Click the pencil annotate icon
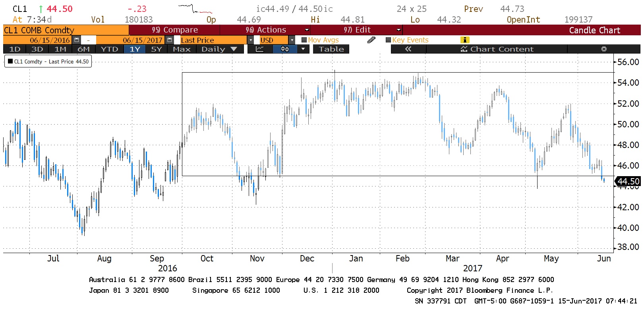 [371, 40]
